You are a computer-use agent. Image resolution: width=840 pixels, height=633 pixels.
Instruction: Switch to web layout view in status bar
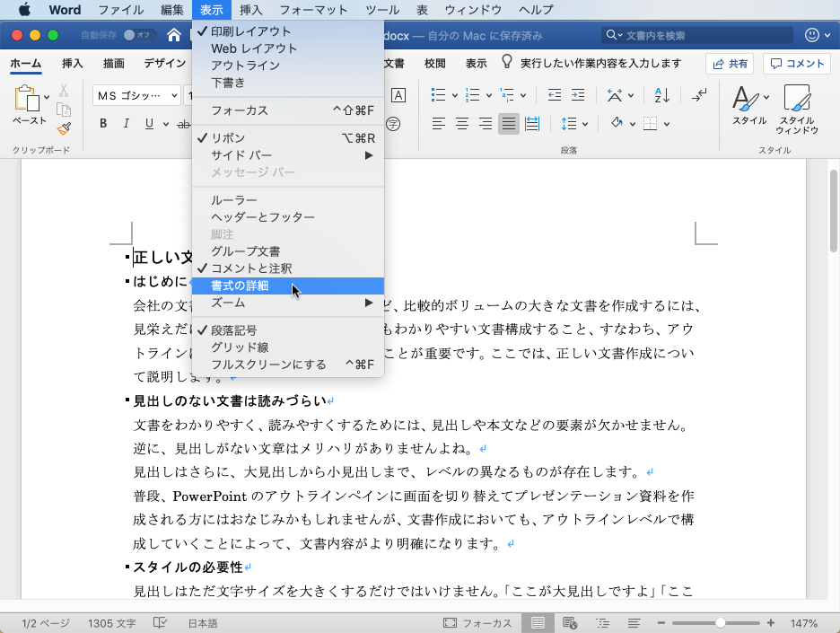[x=570, y=623]
